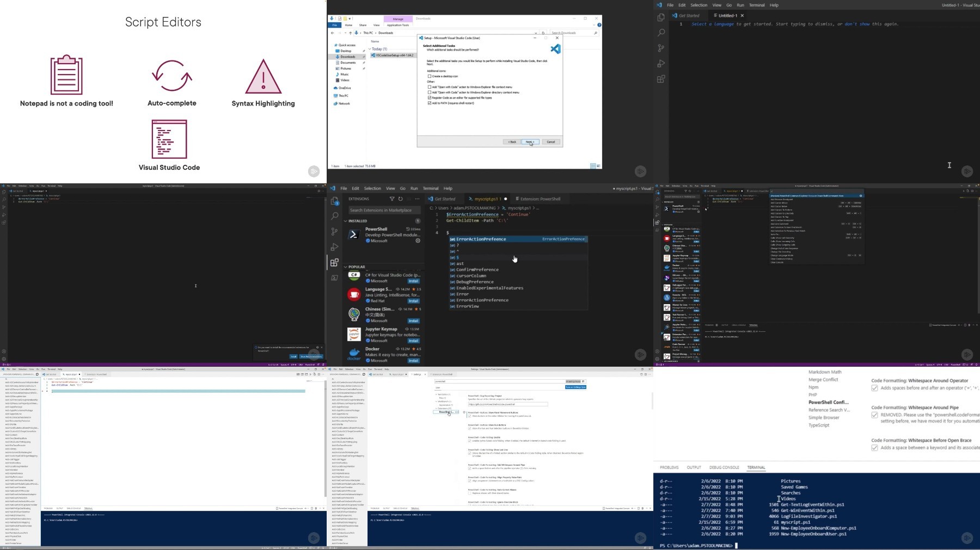
Task: Click the 'don't show' link in Untitled-1
Action: [x=857, y=24]
